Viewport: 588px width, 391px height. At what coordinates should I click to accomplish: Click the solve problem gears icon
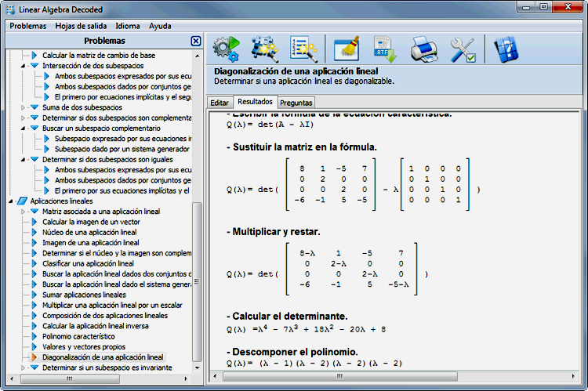(226, 49)
